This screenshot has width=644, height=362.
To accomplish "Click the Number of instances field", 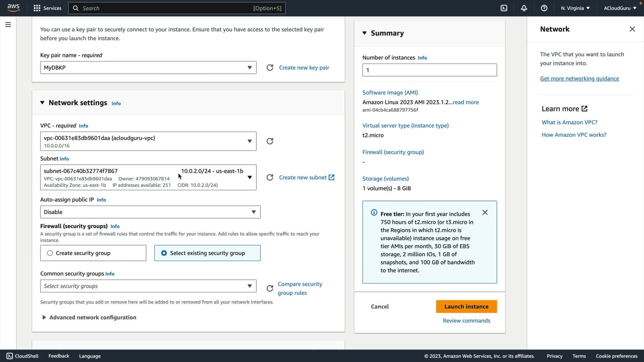I will tap(429, 70).
